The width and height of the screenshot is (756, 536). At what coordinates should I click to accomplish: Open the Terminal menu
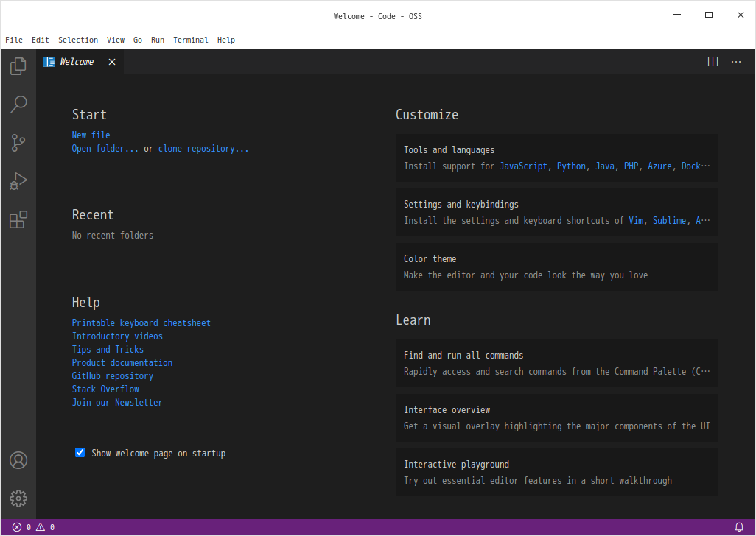tap(191, 40)
